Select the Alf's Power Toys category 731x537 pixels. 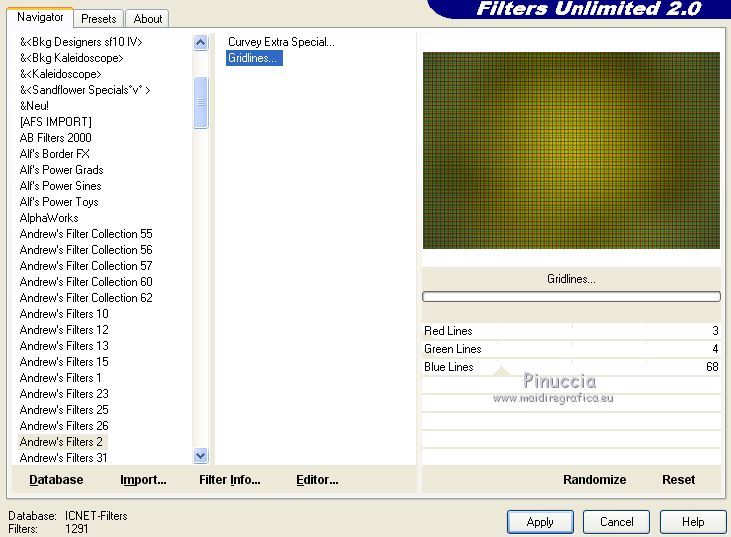tap(59, 202)
